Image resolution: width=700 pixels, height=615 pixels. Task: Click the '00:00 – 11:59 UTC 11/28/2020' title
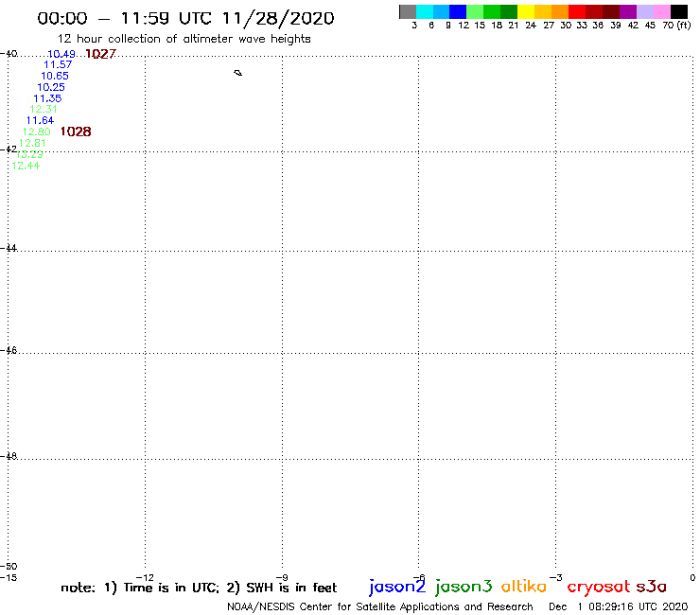point(185,18)
